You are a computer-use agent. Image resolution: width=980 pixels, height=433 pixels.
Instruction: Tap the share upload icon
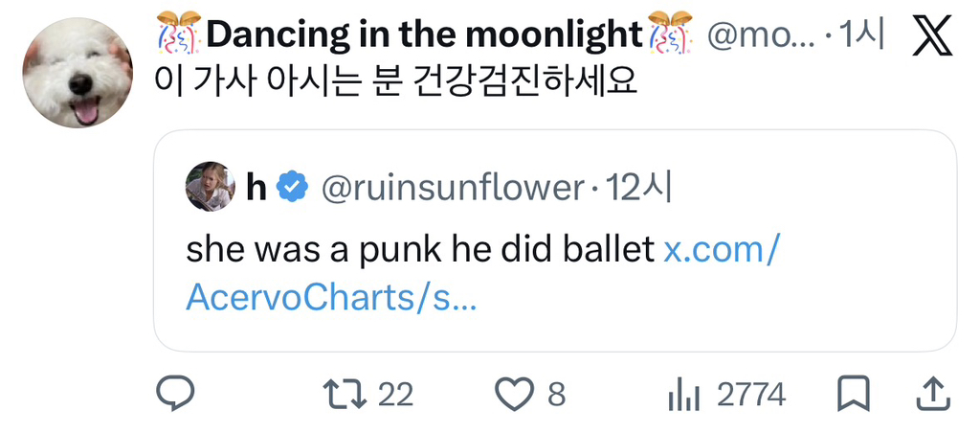(933, 395)
